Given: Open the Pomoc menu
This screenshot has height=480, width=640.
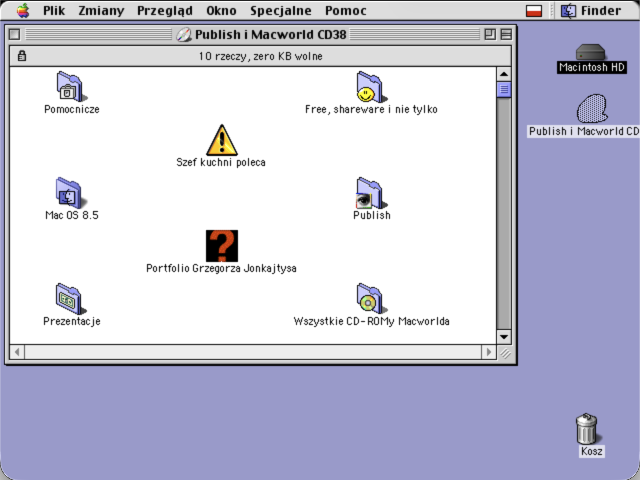Looking at the screenshot, I should pyautogui.click(x=346, y=11).
